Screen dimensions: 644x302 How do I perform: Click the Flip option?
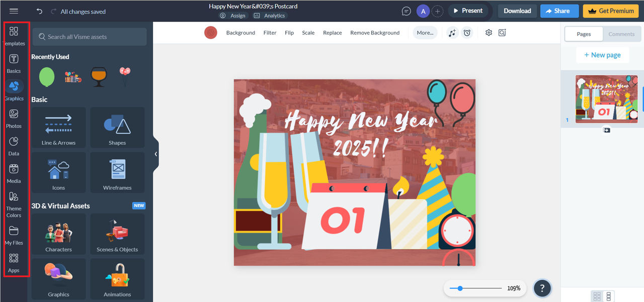[289, 33]
